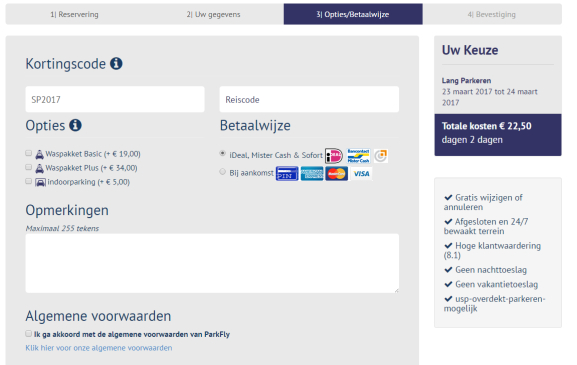577x365 pixels.
Task: Click the Opties info icon
Action: [75, 125]
